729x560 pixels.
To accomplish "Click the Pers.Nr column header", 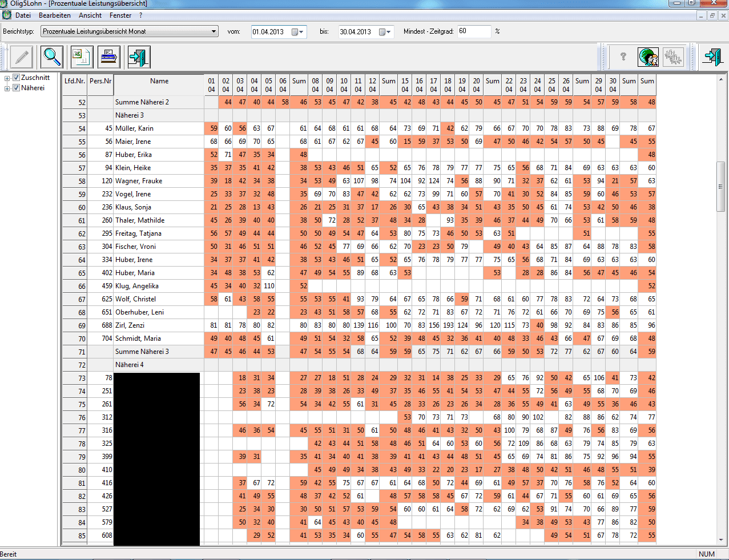I will click(100, 81).
